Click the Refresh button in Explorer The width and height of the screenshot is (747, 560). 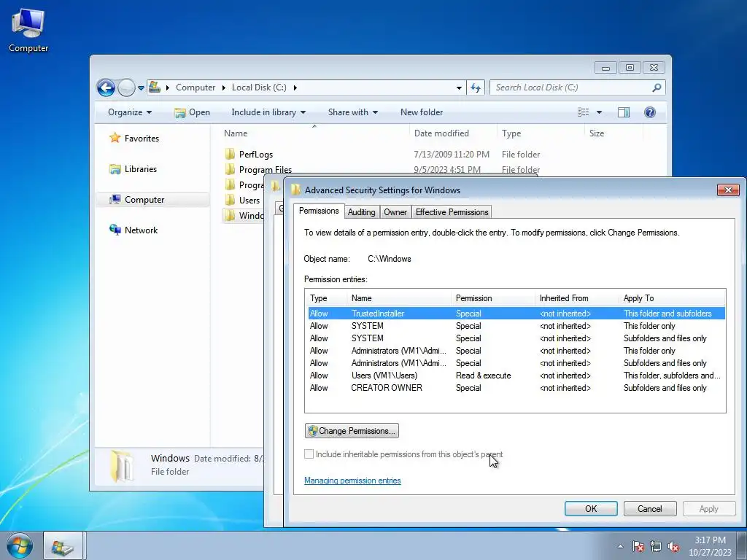click(x=476, y=87)
